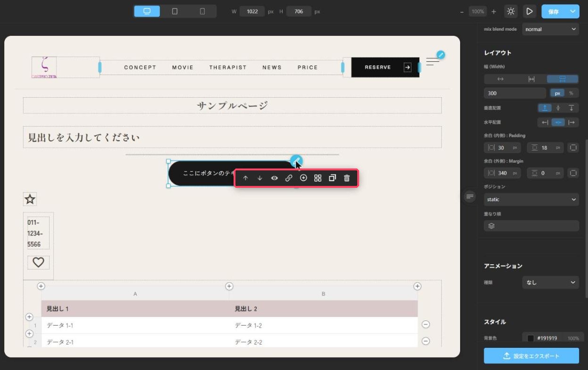Viewport: 588px width, 370px height.
Task: Click the canvas width field 1022
Action: 252,11
